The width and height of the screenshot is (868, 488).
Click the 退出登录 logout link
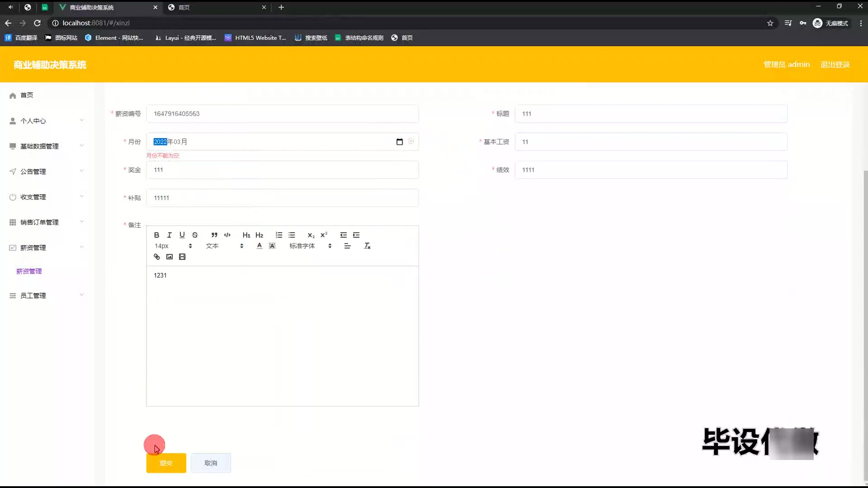[x=835, y=65]
